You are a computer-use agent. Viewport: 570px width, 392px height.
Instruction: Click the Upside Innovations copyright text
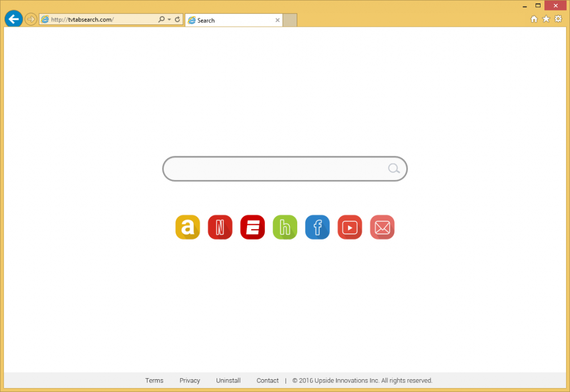click(x=362, y=380)
